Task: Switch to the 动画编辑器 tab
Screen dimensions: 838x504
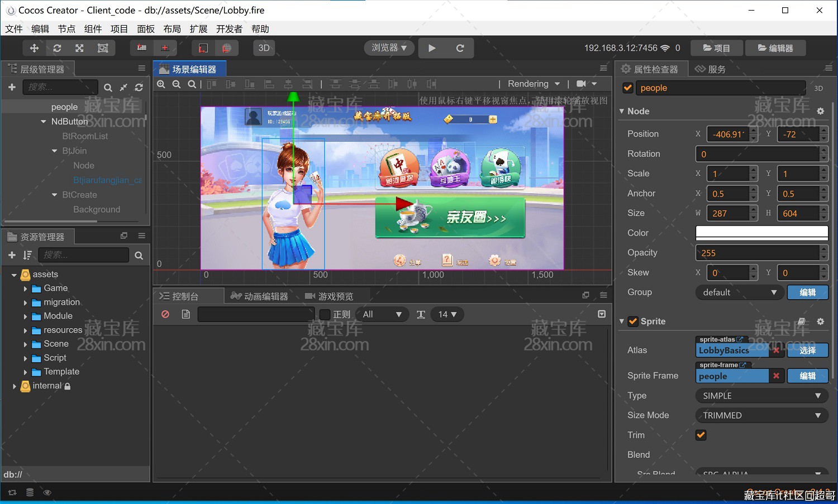Action: (x=260, y=296)
